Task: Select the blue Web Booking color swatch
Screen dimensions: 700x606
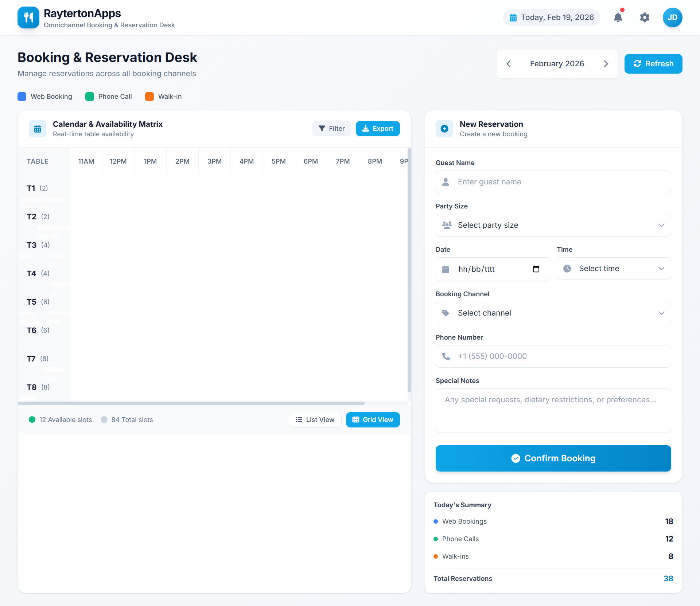Action: [x=22, y=96]
